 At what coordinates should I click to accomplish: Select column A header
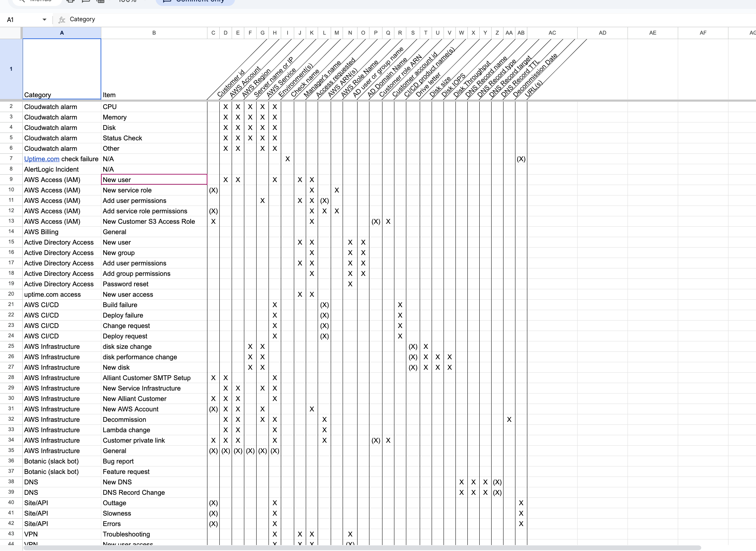coord(62,33)
